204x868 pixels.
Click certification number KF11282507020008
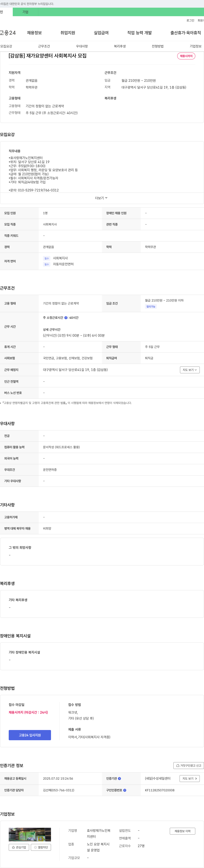click(160, 790)
